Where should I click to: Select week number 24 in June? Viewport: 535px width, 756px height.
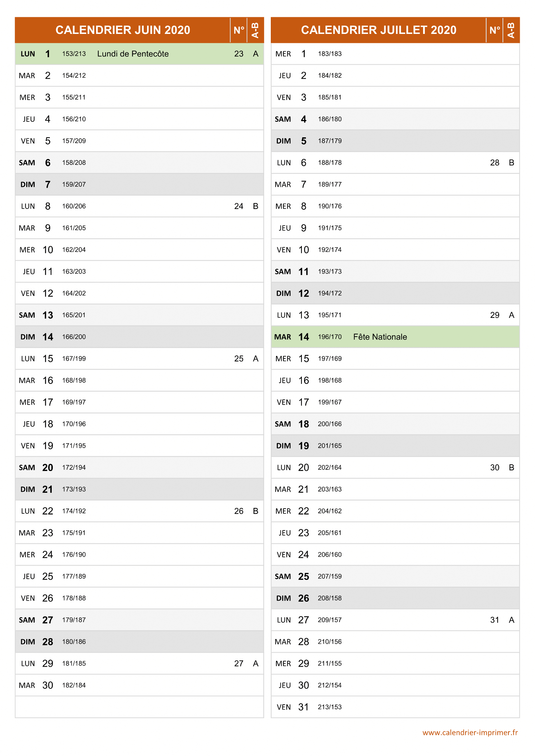pyautogui.click(x=239, y=206)
